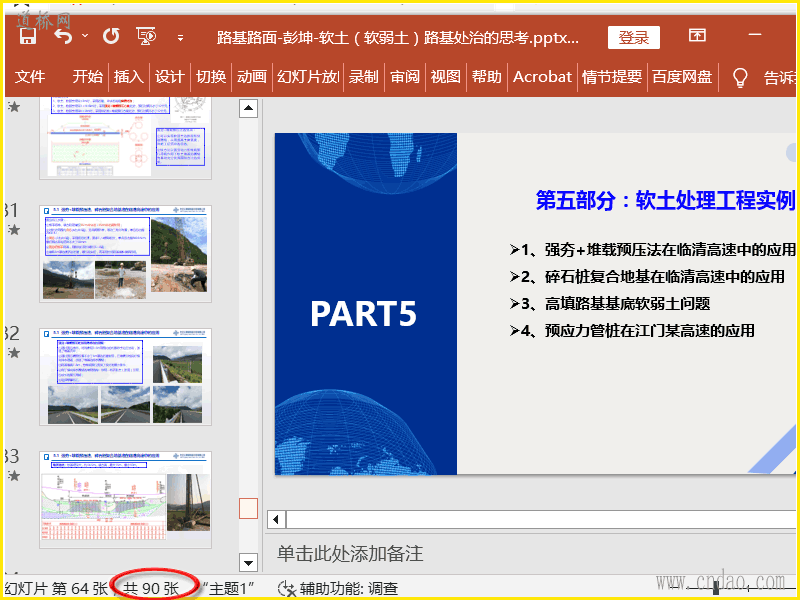Click the ribbon display options icon

[x=697, y=37]
